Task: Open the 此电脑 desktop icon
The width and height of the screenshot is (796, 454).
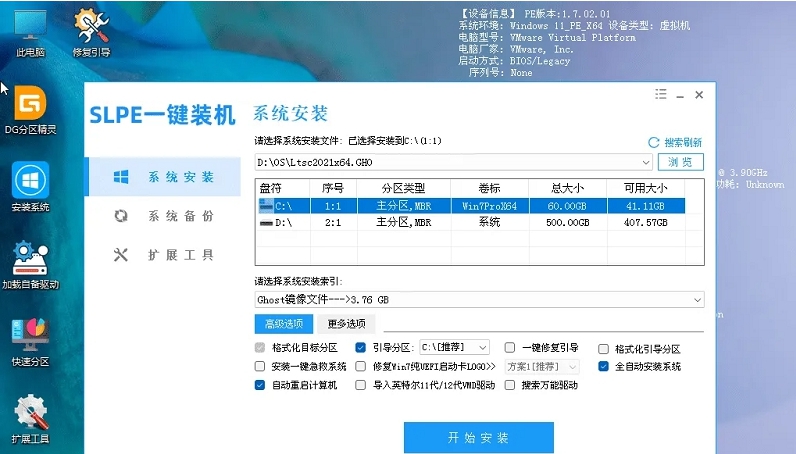Action: tap(30, 33)
